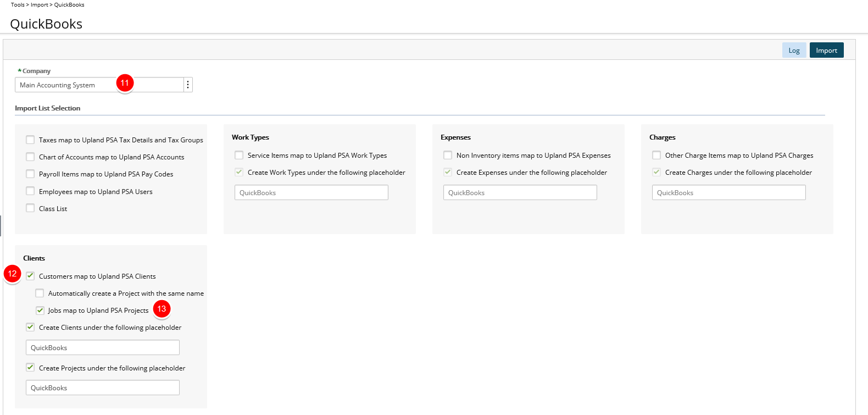Check Other Charge Items map to Charges
Screen dimensions: 868x415
[x=656, y=156]
